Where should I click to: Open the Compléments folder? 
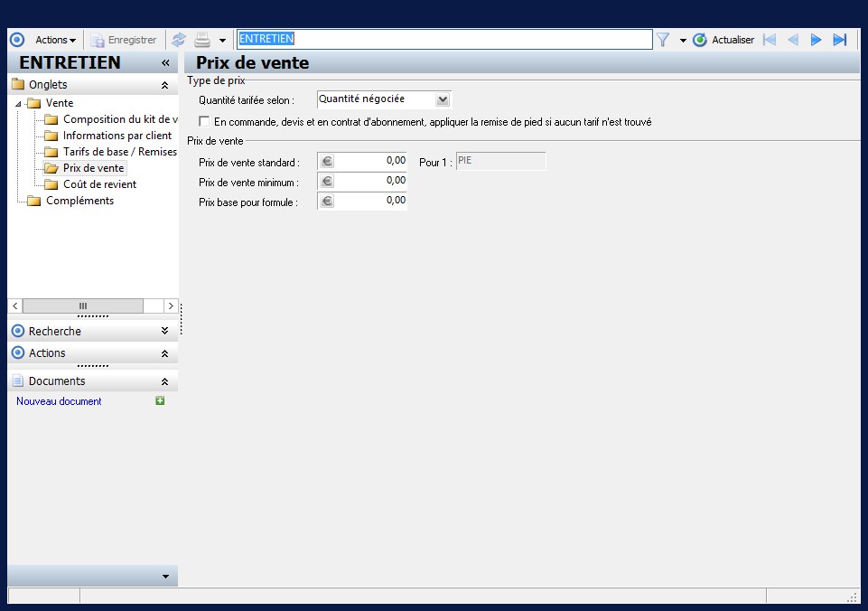coord(70,201)
